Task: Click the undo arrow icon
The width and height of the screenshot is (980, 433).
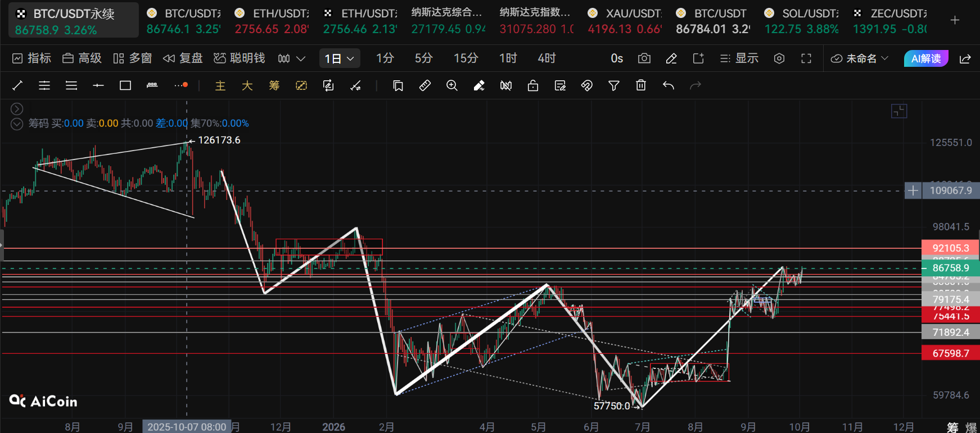Action: pos(668,85)
